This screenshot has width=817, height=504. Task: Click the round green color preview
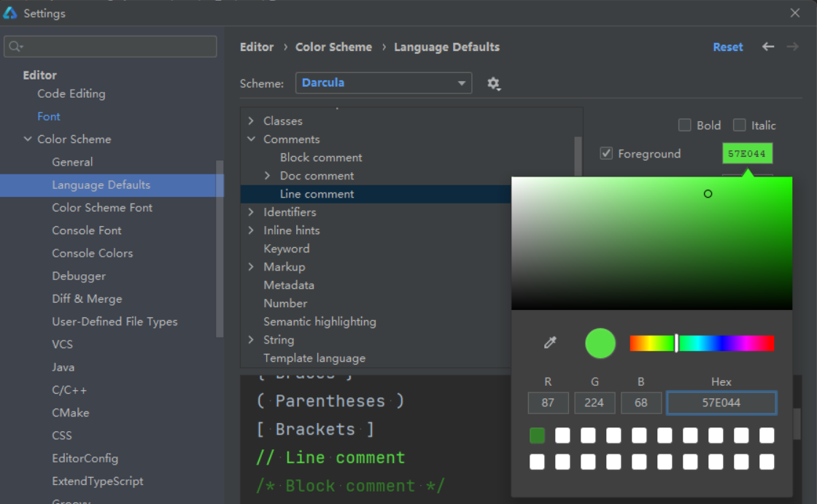click(x=600, y=343)
